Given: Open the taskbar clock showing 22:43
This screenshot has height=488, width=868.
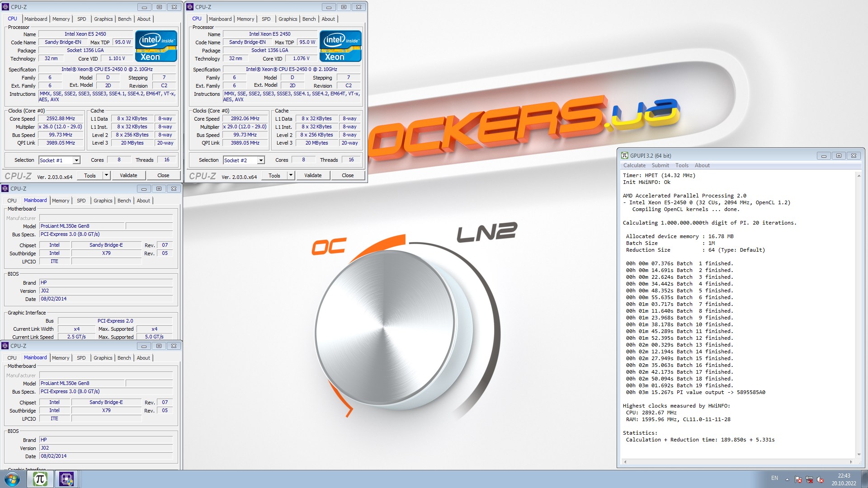Looking at the screenshot, I should tap(844, 479).
